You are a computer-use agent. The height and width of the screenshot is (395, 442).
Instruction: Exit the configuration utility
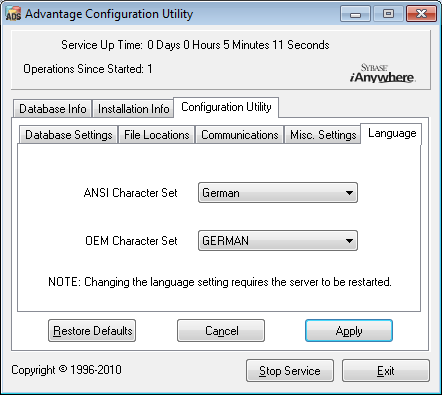click(386, 371)
